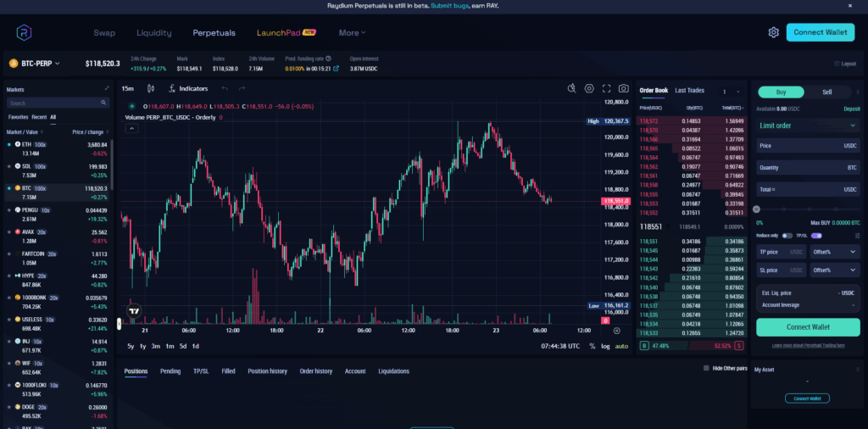Show buy-side only with B icon
Screen dimensions: 868x429
click(x=644, y=345)
